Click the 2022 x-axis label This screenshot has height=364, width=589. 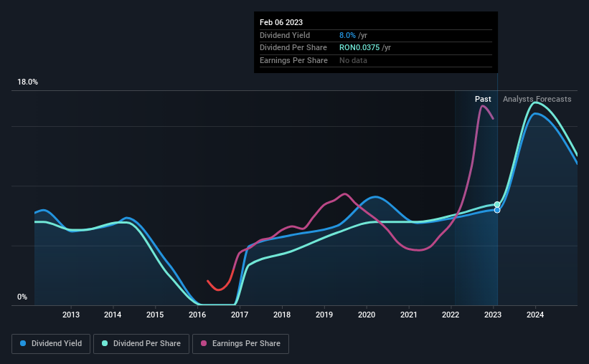[x=451, y=315]
